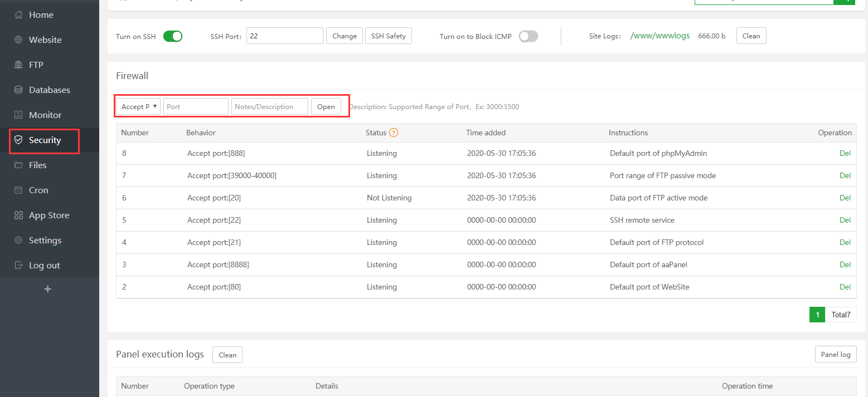
Task: Expand the Accept Port dropdown
Action: click(x=138, y=106)
